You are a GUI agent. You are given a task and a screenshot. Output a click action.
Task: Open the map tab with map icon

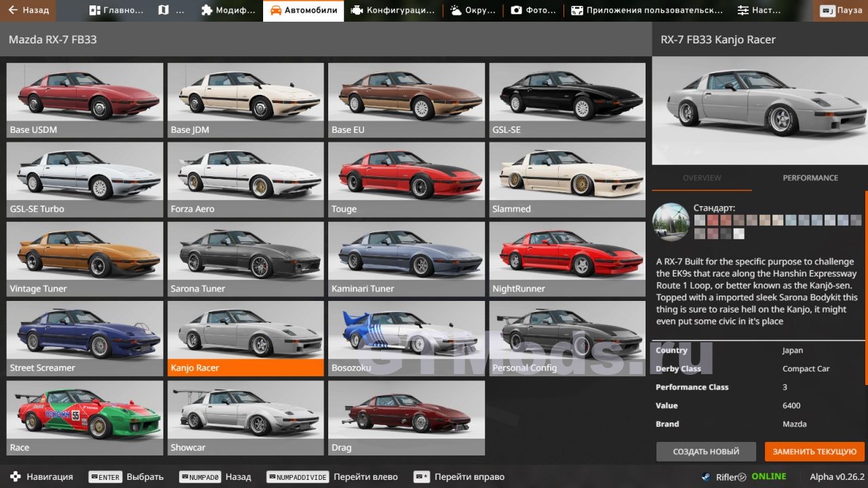click(x=171, y=10)
